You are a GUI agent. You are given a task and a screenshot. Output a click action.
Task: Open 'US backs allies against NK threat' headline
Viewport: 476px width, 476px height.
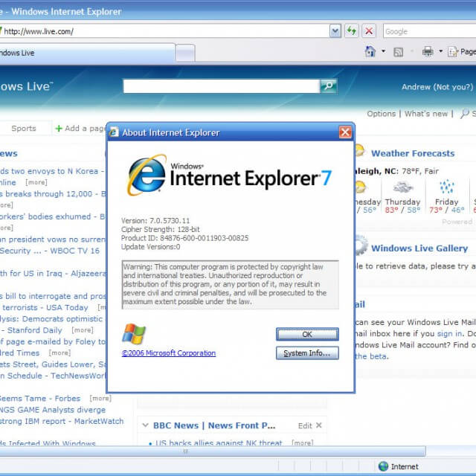[x=219, y=443]
